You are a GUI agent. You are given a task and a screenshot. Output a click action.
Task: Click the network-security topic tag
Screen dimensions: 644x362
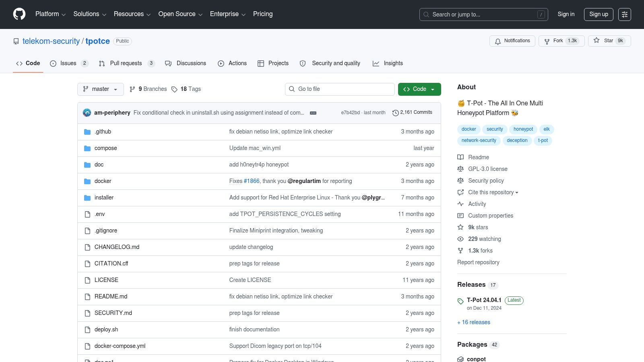point(479,140)
